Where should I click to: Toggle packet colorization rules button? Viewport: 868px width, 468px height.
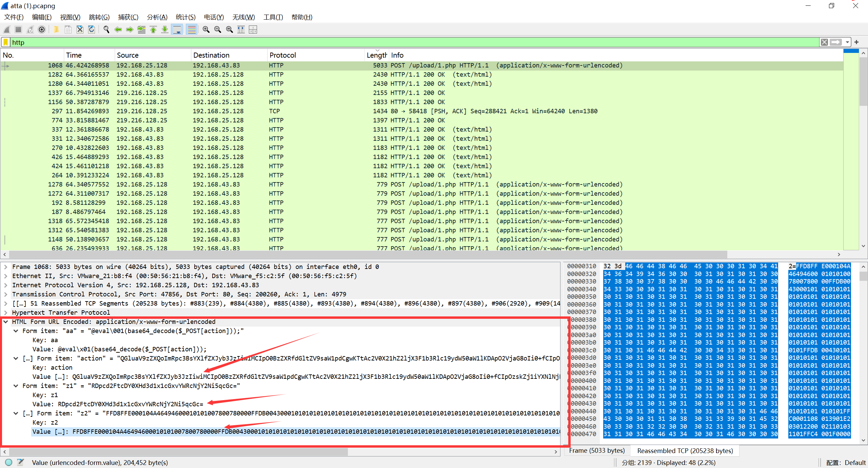pyautogui.click(x=192, y=30)
